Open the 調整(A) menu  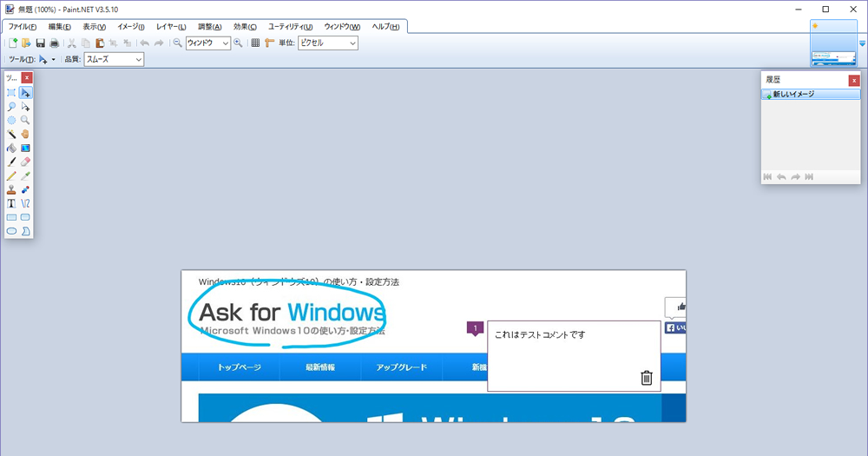[x=210, y=27]
